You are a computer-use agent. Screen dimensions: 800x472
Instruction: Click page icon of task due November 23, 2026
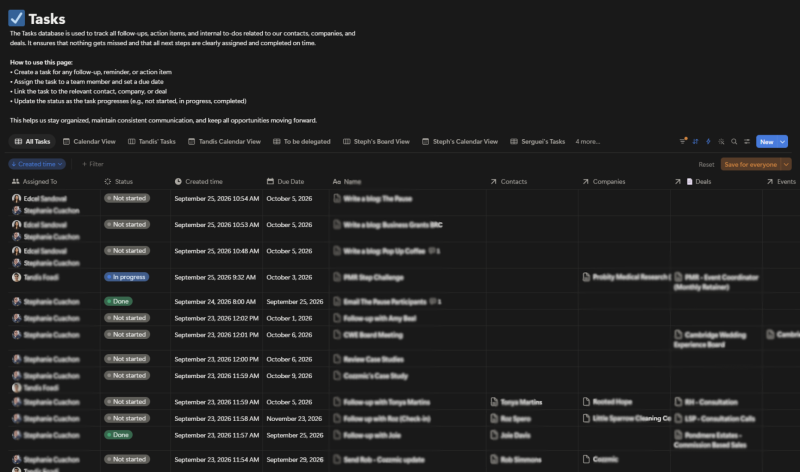[337, 418]
